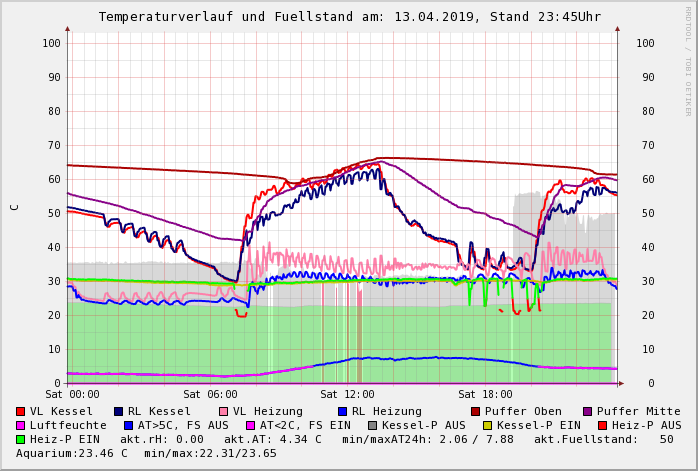The width and height of the screenshot is (698, 471).
Task: Click the red VL Kessel legend swatch
Action: 21,411
